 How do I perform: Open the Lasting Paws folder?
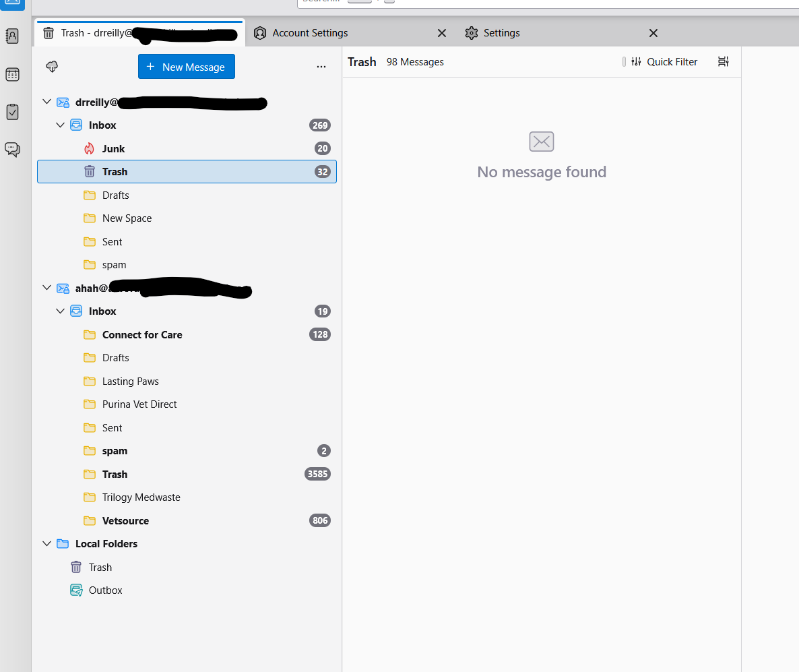coord(187,381)
